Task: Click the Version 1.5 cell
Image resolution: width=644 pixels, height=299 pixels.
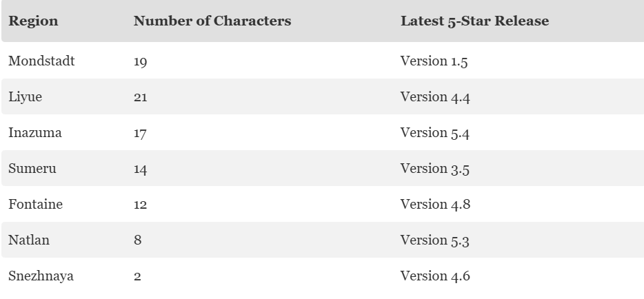Action: (434, 61)
